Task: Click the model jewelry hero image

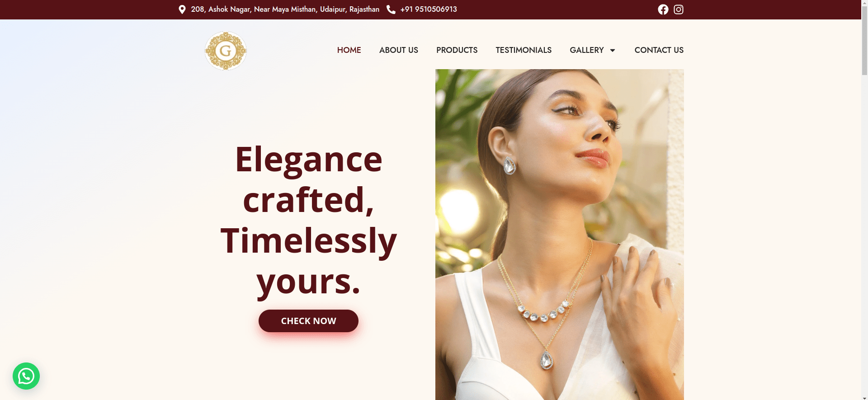Action: point(559,235)
